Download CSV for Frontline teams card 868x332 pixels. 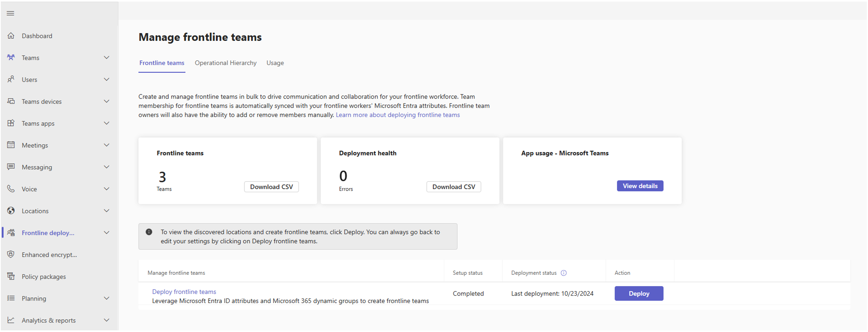coord(271,187)
